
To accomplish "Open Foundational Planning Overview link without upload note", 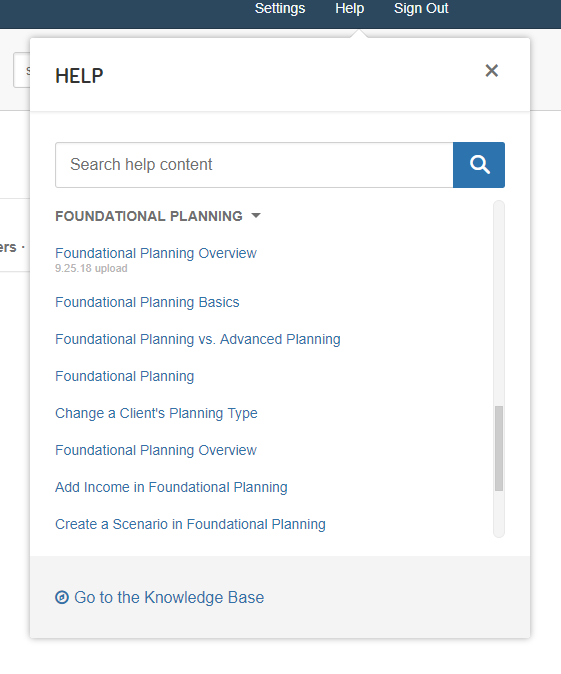I will (x=156, y=450).
